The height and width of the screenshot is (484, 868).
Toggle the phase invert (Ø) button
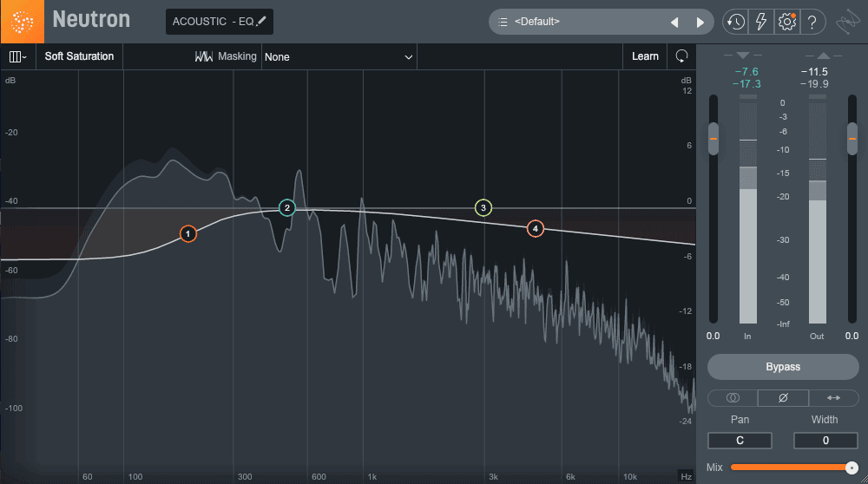click(783, 398)
